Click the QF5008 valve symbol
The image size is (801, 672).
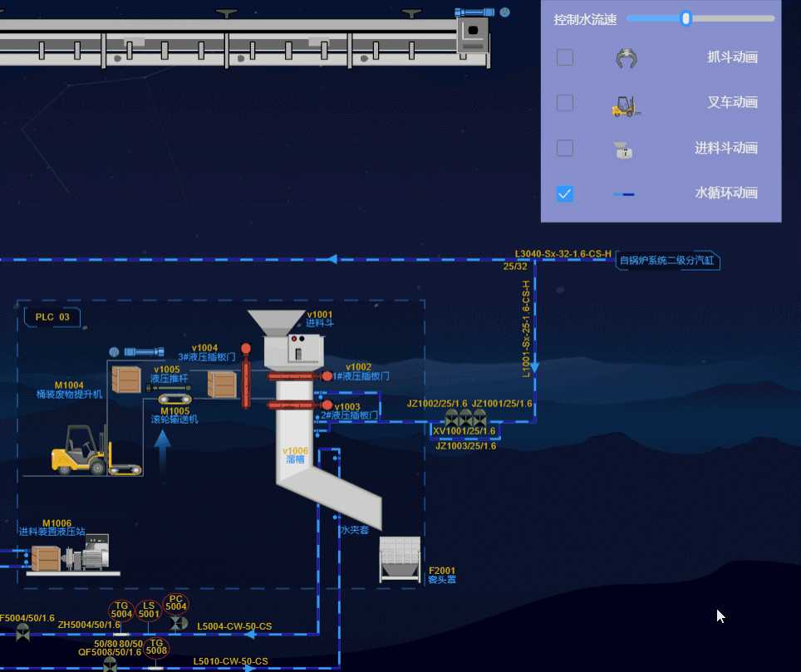(x=110, y=665)
